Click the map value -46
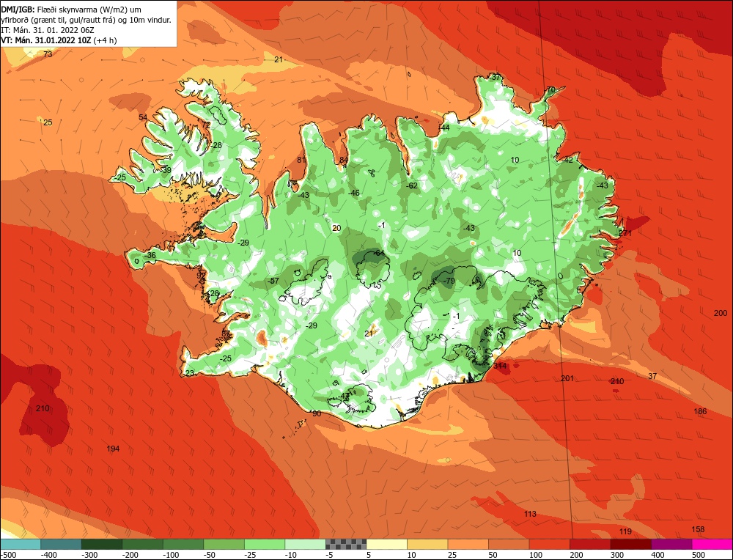Viewport: 733px width, 560px height. tap(353, 193)
